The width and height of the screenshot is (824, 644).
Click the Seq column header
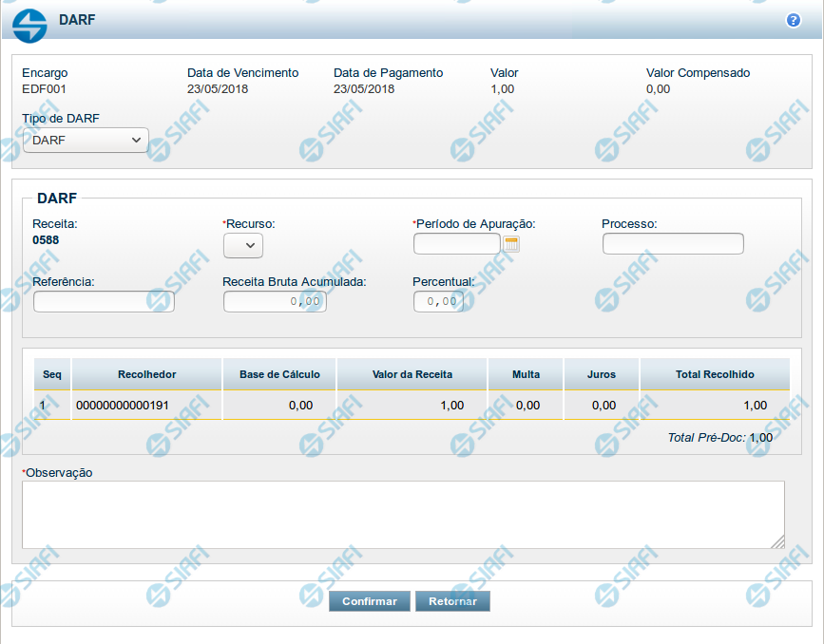click(52, 374)
